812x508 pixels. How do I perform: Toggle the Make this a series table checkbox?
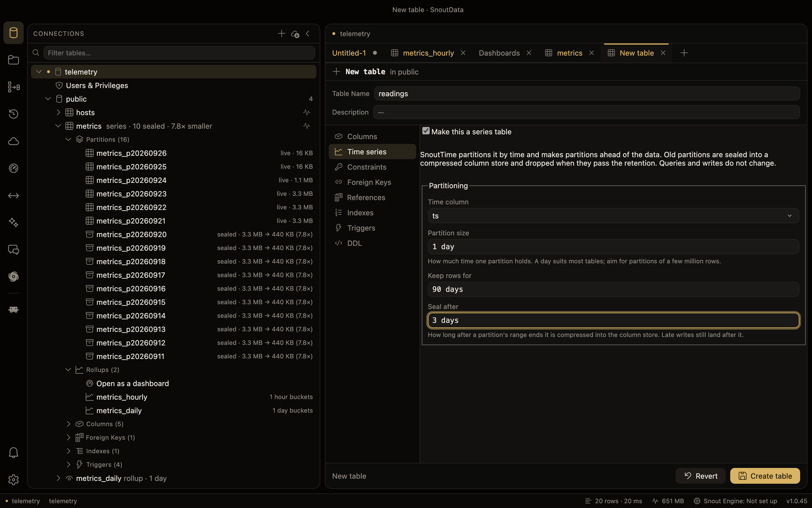coord(426,131)
